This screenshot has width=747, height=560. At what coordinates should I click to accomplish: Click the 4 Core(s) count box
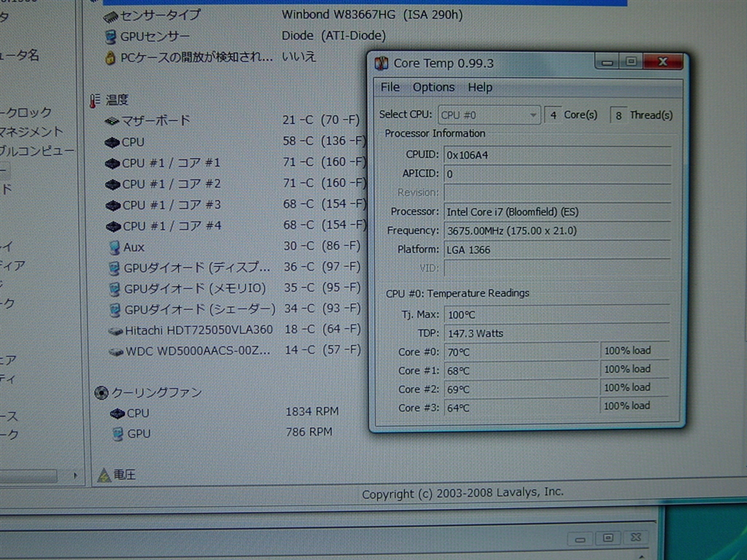pyautogui.click(x=553, y=114)
